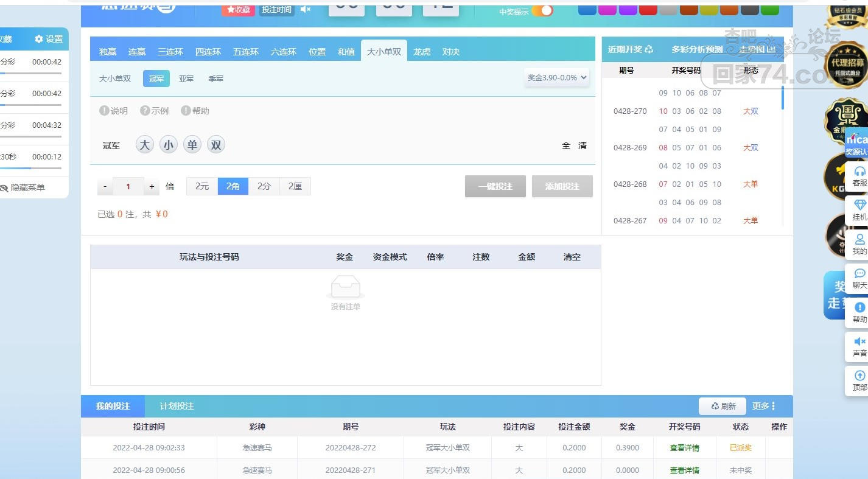
Task: Switch to 计划投注 tab
Action: point(177,406)
